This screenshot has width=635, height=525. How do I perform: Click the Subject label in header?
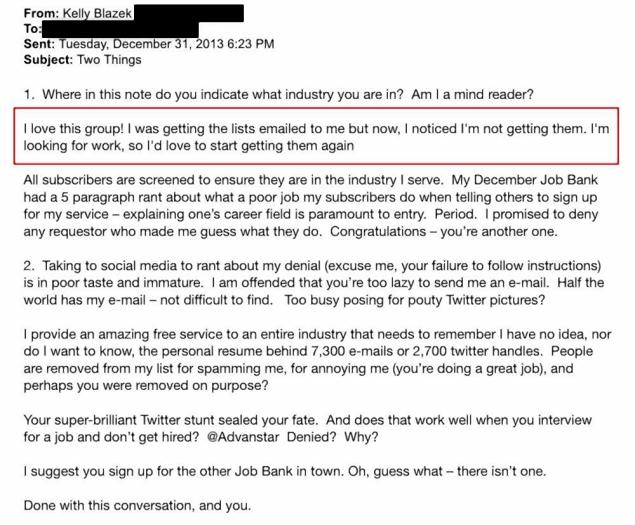(48, 60)
